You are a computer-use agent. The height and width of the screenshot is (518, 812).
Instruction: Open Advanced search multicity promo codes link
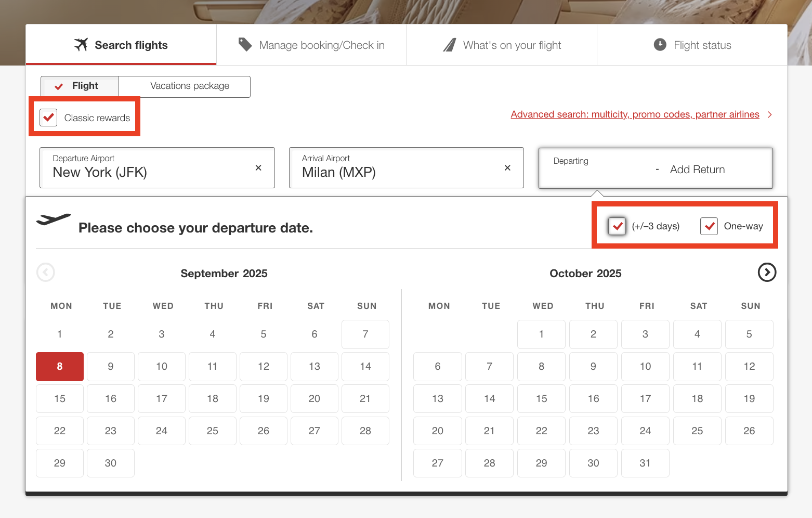[635, 114]
